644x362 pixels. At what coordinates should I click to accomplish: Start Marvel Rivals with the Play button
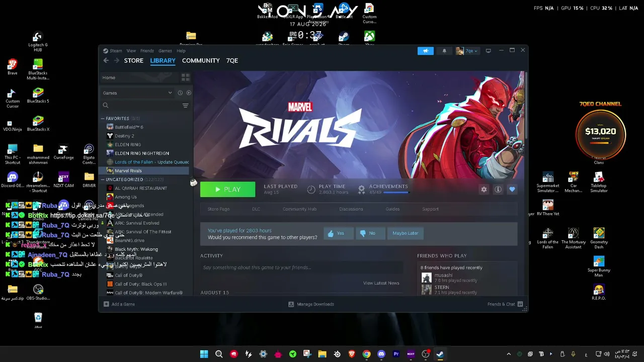coord(227,190)
